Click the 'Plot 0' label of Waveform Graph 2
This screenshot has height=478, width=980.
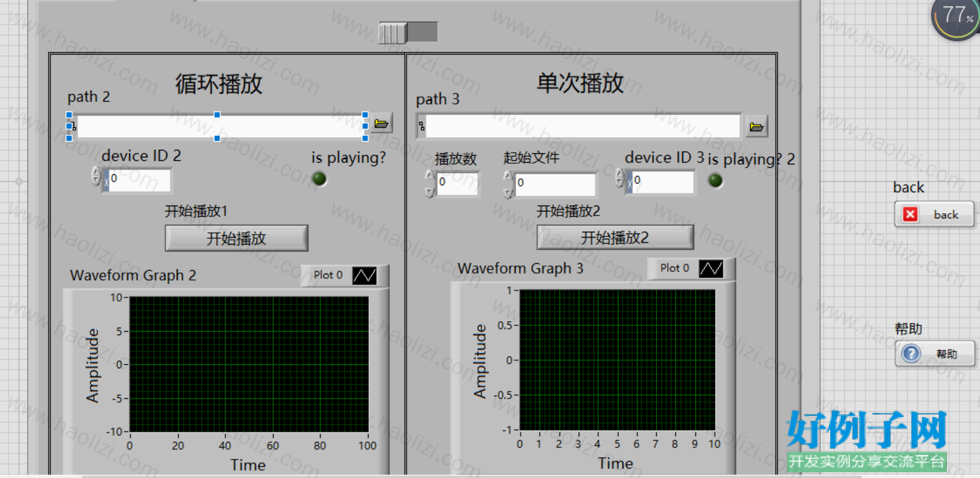[328, 275]
